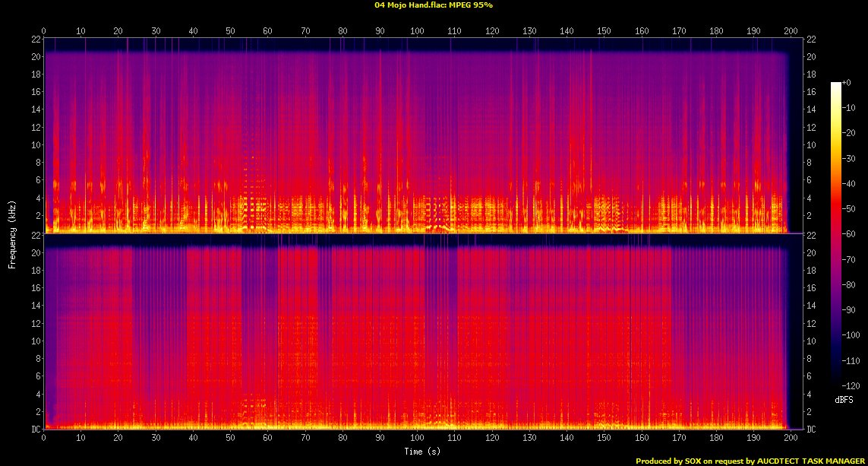Select the 100-second mark on the bottom time axis
The height and width of the screenshot is (466, 868).
point(417,439)
